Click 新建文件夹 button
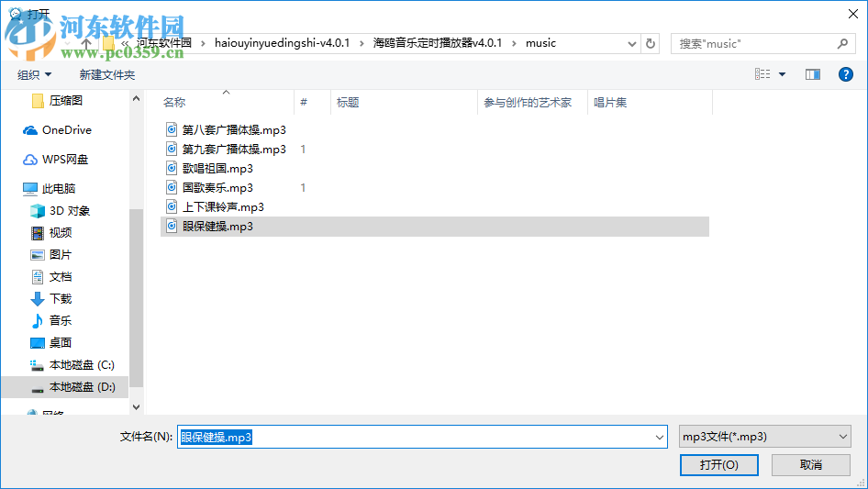 106,74
